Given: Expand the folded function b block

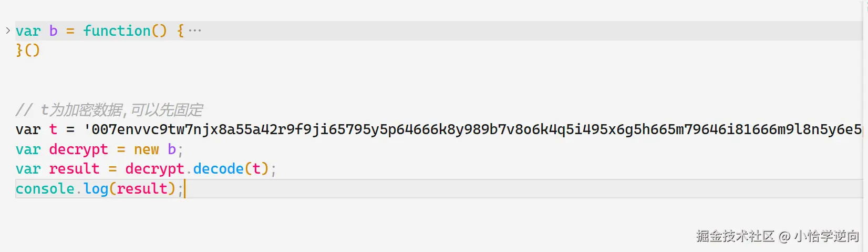Looking at the screenshot, I should pyautogui.click(x=8, y=31).
